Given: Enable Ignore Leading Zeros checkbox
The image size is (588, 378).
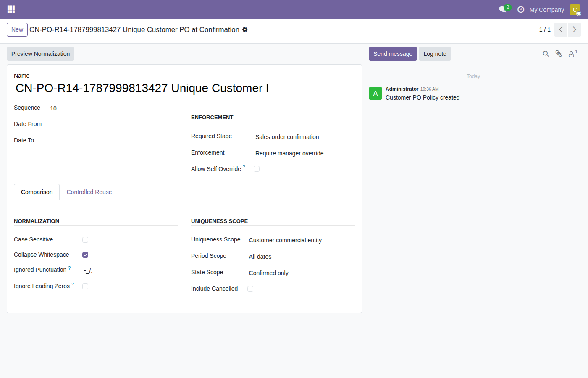Looking at the screenshot, I should pos(85,286).
